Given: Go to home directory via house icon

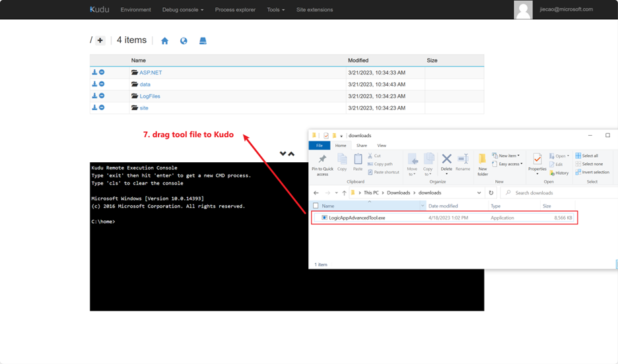Looking at the screenshot, I should (x=165, y=41).
